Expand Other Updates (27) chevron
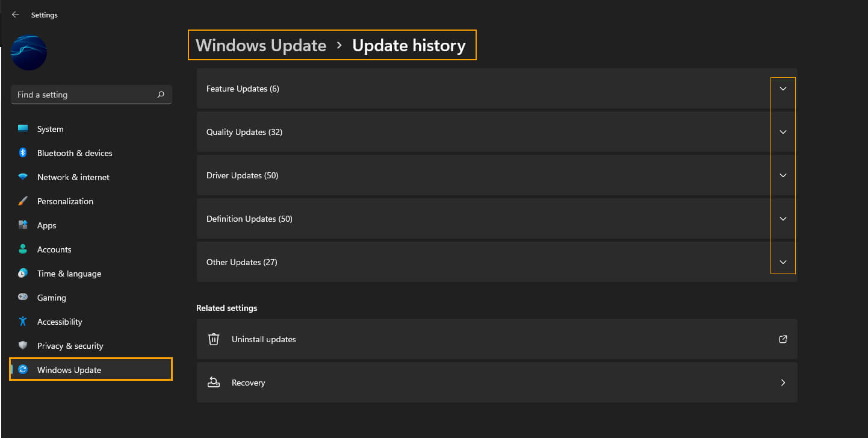 pos(783,262)
